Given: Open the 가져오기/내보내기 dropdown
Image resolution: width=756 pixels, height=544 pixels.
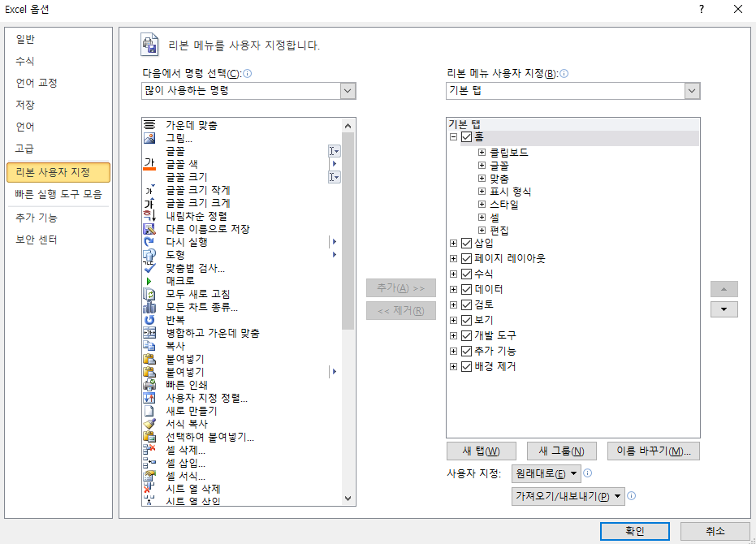Looking at the screenshot, I should pos(568,496).
